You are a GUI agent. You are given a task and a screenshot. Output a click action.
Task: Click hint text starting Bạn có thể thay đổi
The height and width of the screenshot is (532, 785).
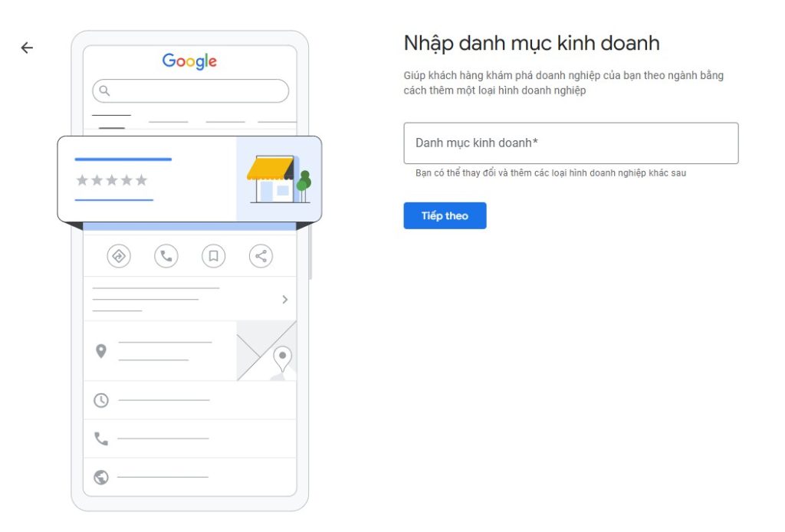pyautogui.click(x=550, y=173)
